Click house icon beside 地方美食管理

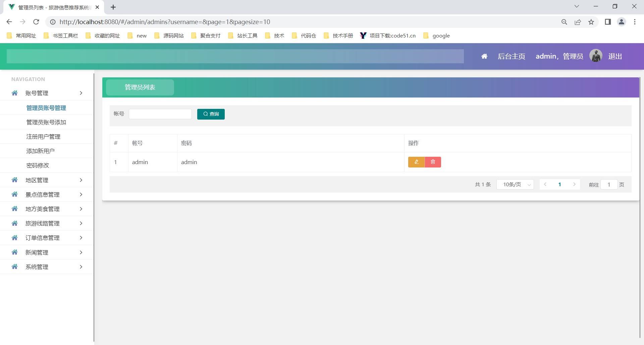(x=14, y=209)
